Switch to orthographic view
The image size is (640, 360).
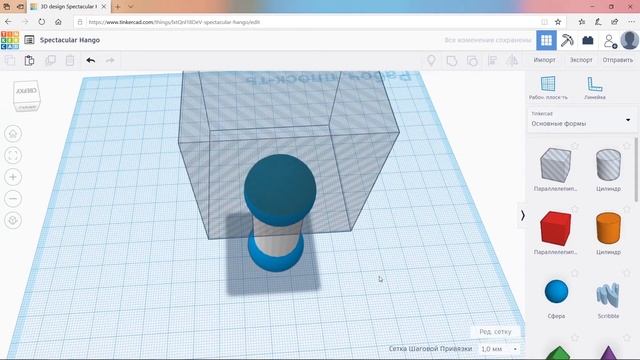click(13, 220)
